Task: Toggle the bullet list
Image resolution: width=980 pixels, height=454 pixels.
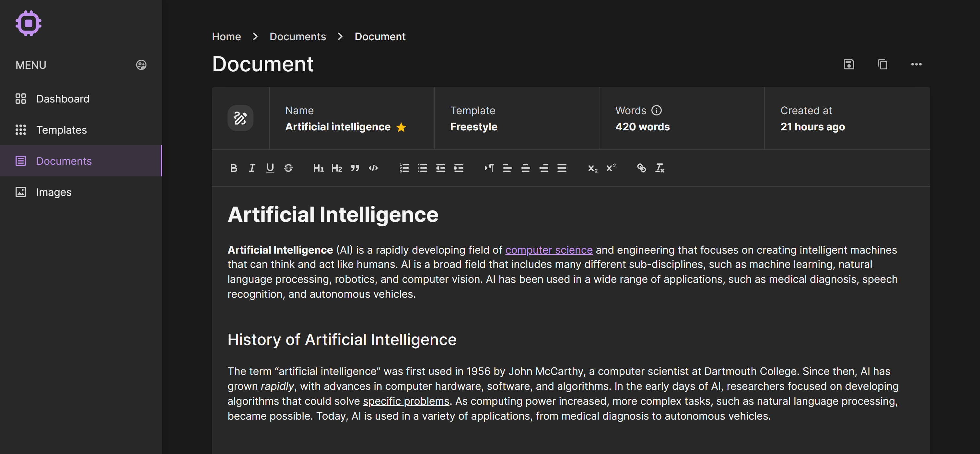Action: point(422,168)
